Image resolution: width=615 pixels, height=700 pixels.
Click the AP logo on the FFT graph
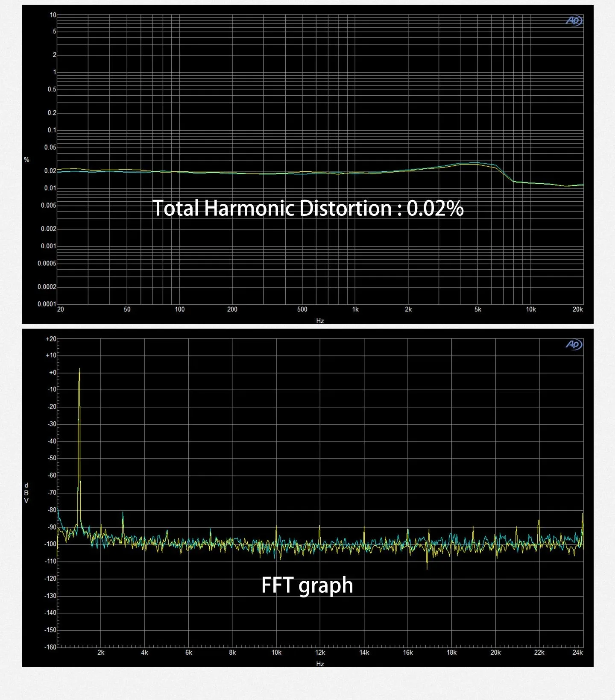[574, 344]
